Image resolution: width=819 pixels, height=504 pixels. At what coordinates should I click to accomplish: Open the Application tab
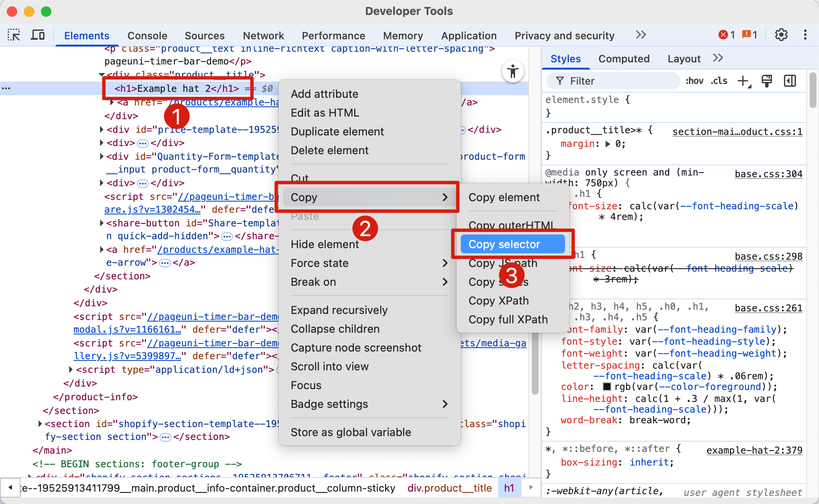tap(469, 35)
